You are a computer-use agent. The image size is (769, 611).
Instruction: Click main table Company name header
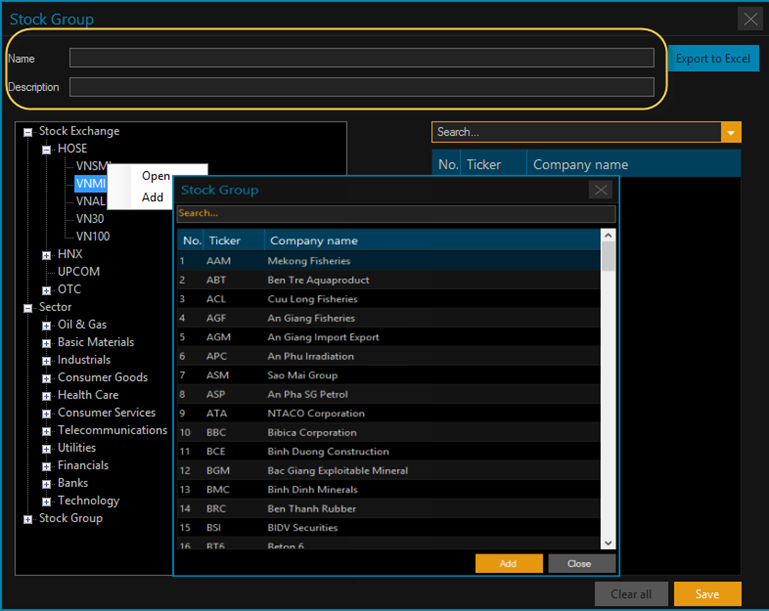tap(634, 164)
